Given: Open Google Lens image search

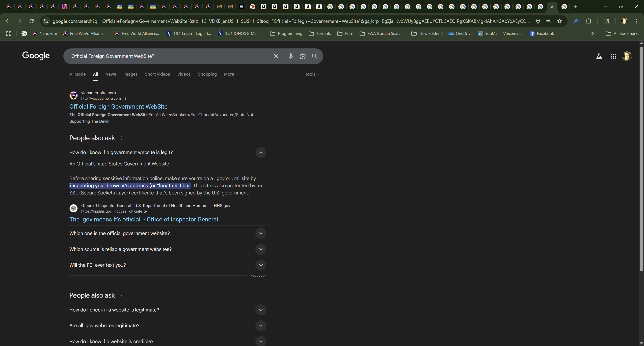Looking at the screenshot, I should pyautogui.click(x=303, y=56).
